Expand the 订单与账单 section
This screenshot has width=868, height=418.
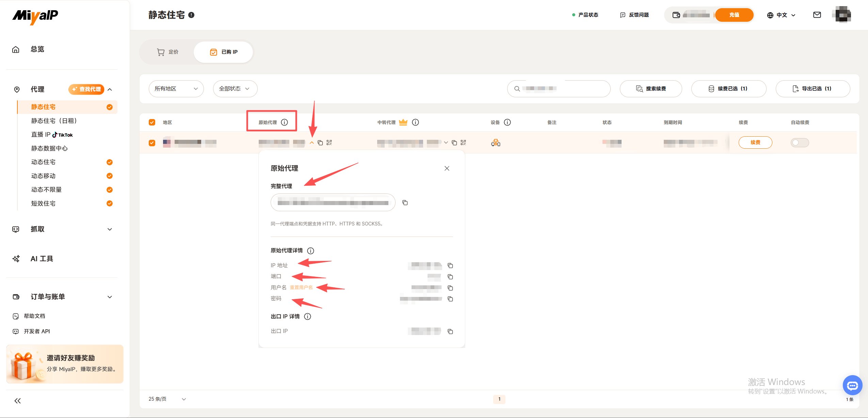coord(110,297)
